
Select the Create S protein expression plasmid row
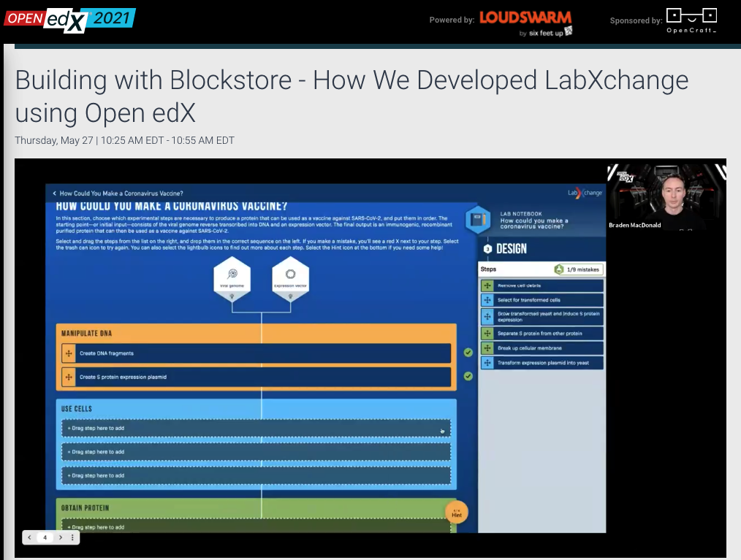[256, 377]
